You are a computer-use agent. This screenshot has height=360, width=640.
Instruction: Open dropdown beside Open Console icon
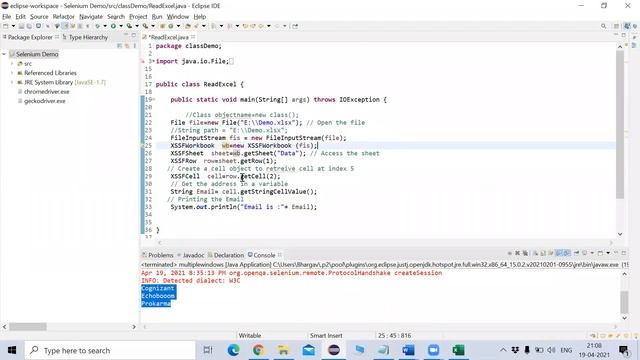[x=608, y=253]
